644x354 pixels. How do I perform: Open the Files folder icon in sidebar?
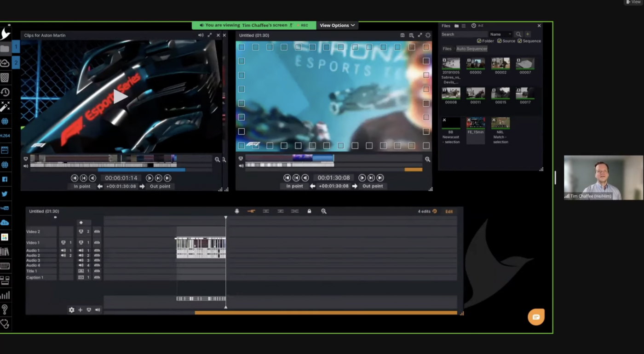point(5,48)
